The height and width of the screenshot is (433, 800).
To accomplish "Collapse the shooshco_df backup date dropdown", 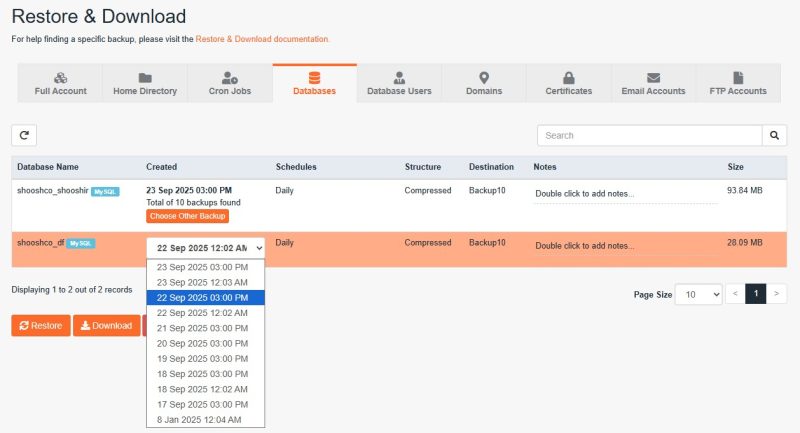I will [x=206, y=248].
